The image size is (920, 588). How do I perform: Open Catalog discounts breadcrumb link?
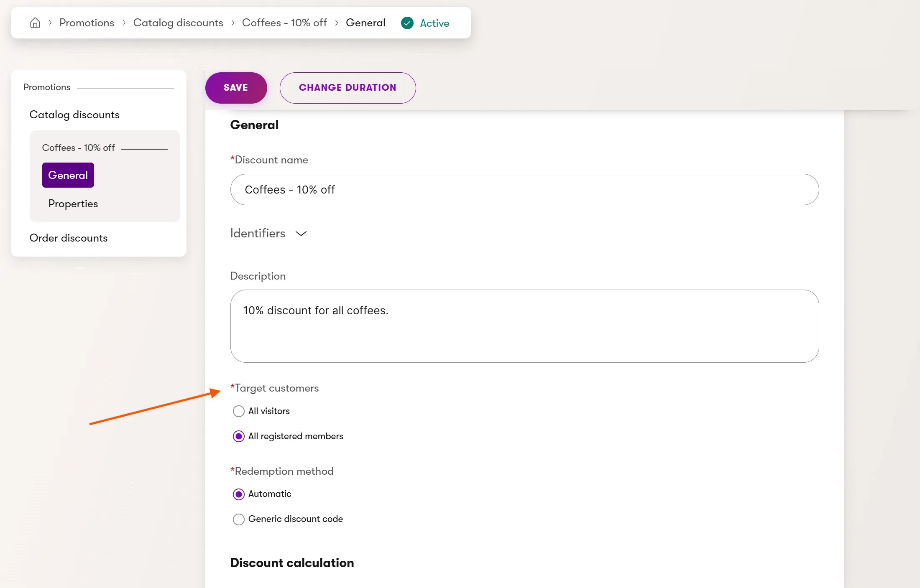click(178, 23)
